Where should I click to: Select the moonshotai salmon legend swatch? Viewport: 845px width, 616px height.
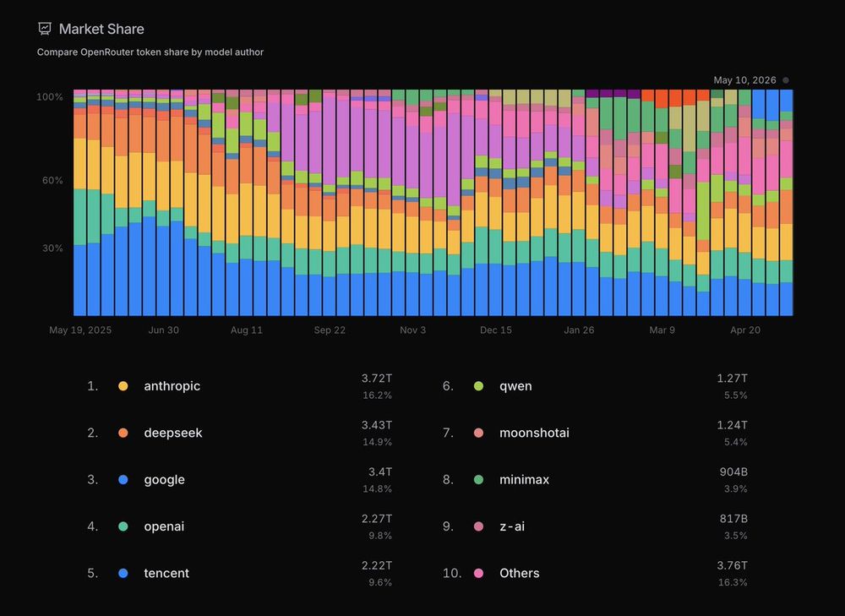pos(478,433)
